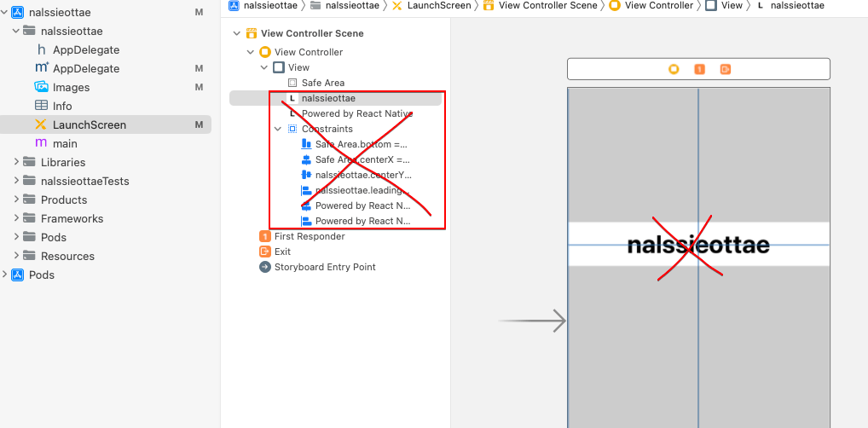Expand the Resources folder
The width and height of the screenshot is (868, 428).
16,256
